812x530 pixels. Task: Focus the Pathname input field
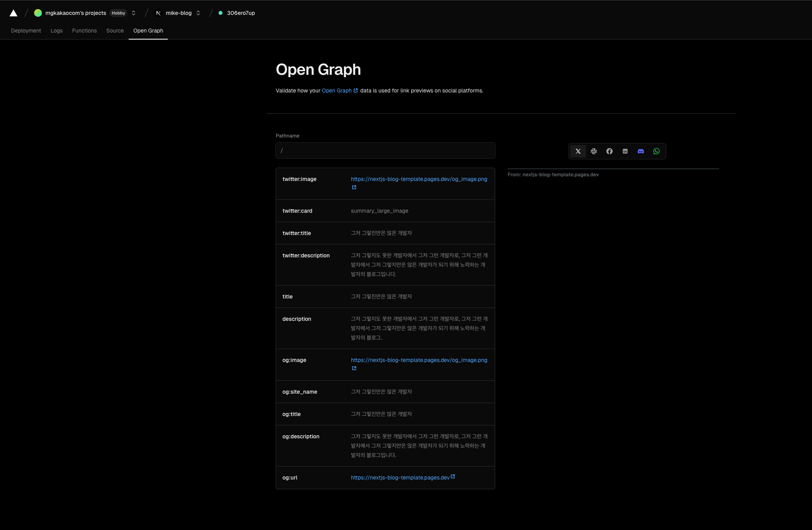pyautogui.click(x=385, y=150)
